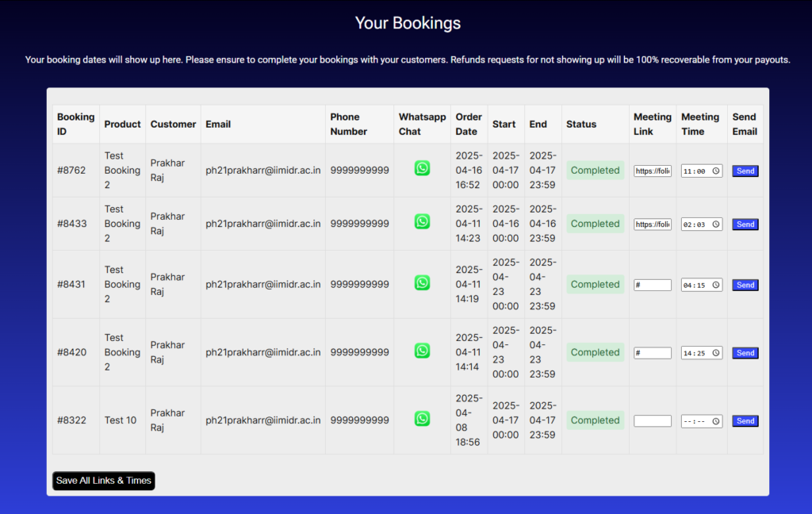The height and width of the screenshot is (514, 812).
Task: Open WhatsApp chat for booking #8431
Action: coord(422,282)
